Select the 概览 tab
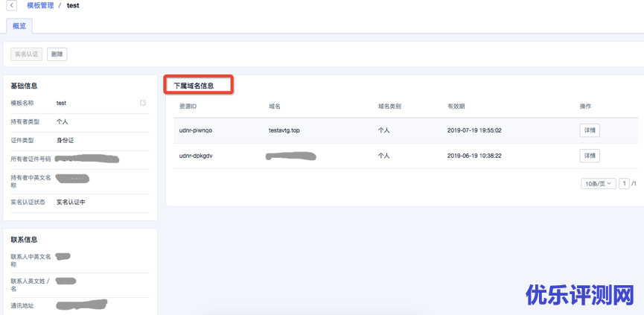The height and width of the screenshot is (315, 644). [19, 26]
